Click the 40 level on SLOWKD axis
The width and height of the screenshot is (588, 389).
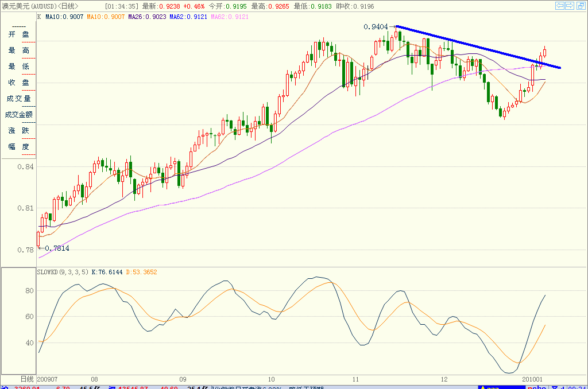pyautogui.click(x=30, y=343)
